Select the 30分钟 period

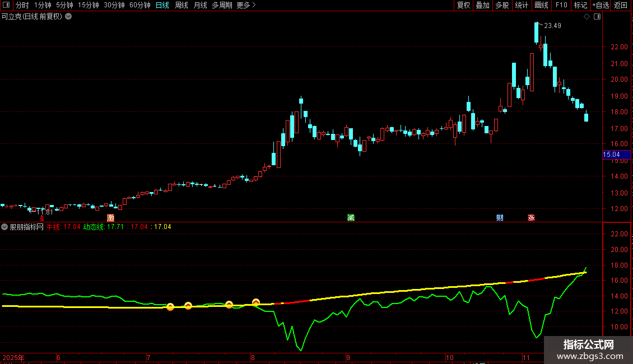pyautogui.click(x=114, y=5)
